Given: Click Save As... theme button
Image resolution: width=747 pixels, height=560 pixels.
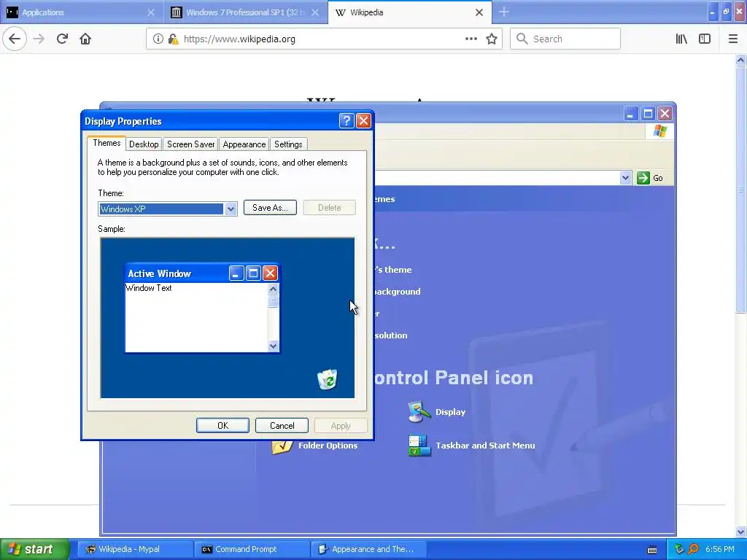Looking at the screenshot, I should pyautogui.click(x=270, y=208).
